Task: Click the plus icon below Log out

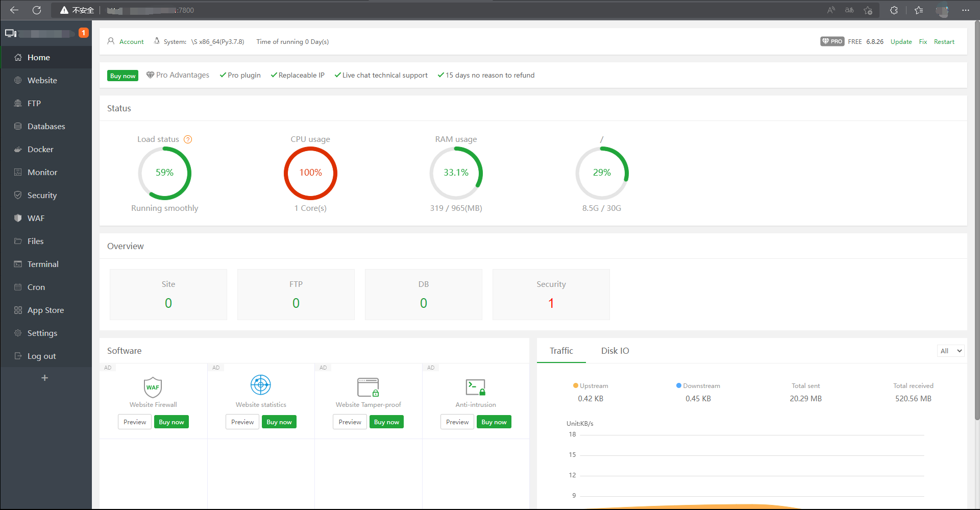Action: tap(45, 378)
